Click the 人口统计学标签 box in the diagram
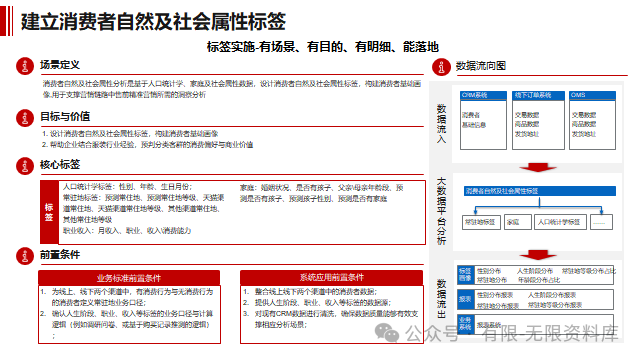The image size is (640, 360). click(560, 222)
